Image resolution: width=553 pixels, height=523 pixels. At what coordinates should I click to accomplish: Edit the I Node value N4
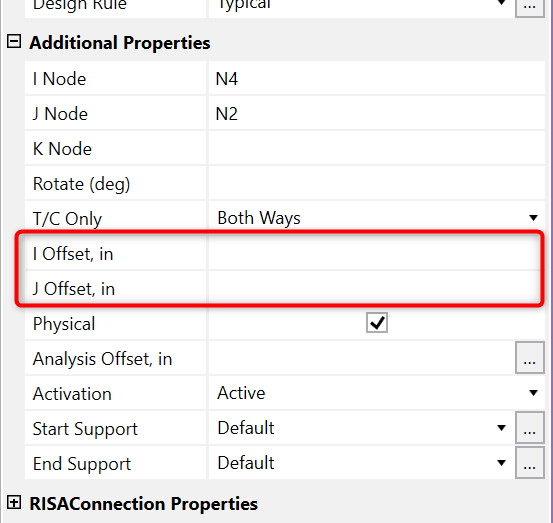377,78
